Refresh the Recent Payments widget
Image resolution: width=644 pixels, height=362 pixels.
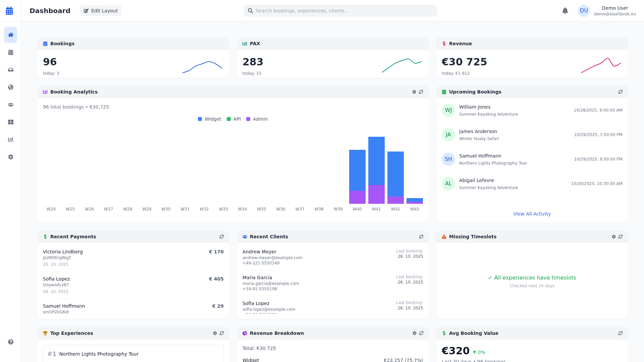[x=222, y=237]
